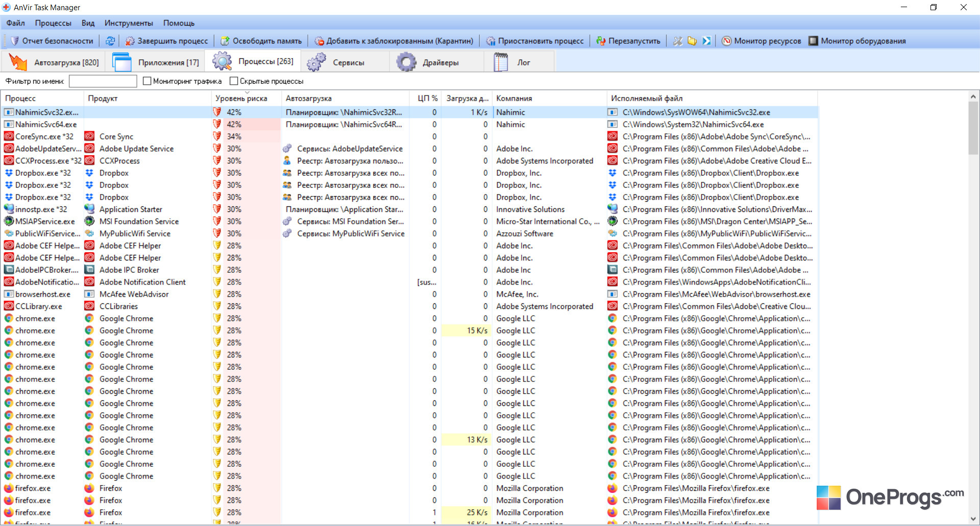Switch to the Приложения [17] tab
The height and width of the screenshot is (526, 980).
click(x=155, y=62)
